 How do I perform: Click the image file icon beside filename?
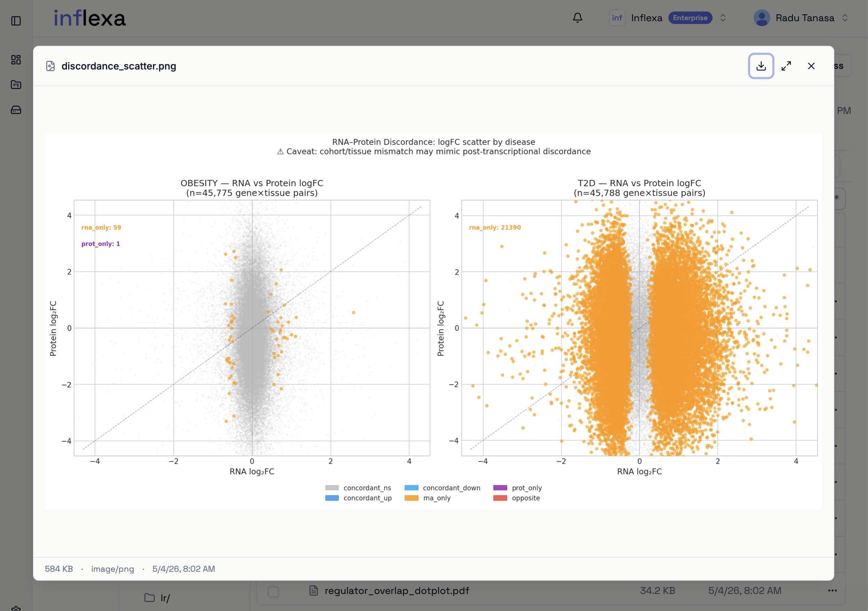click(x=50, y=66)
